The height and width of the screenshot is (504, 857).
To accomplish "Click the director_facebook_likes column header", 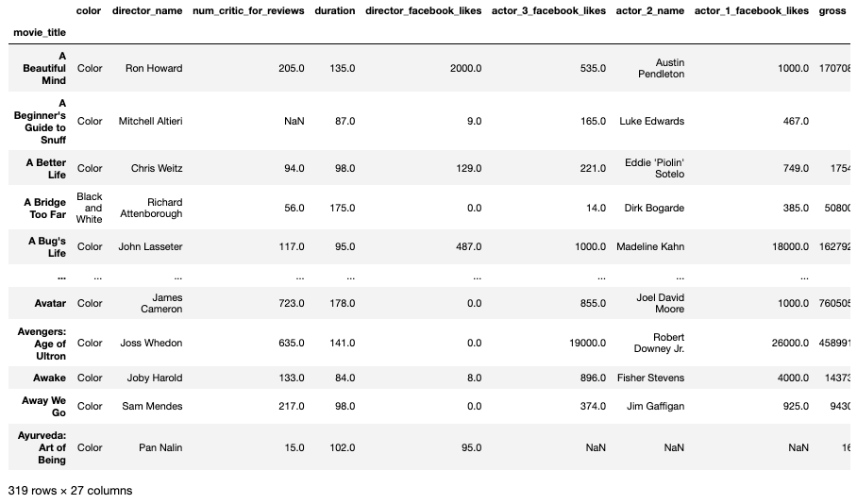I will click(423, 11).
